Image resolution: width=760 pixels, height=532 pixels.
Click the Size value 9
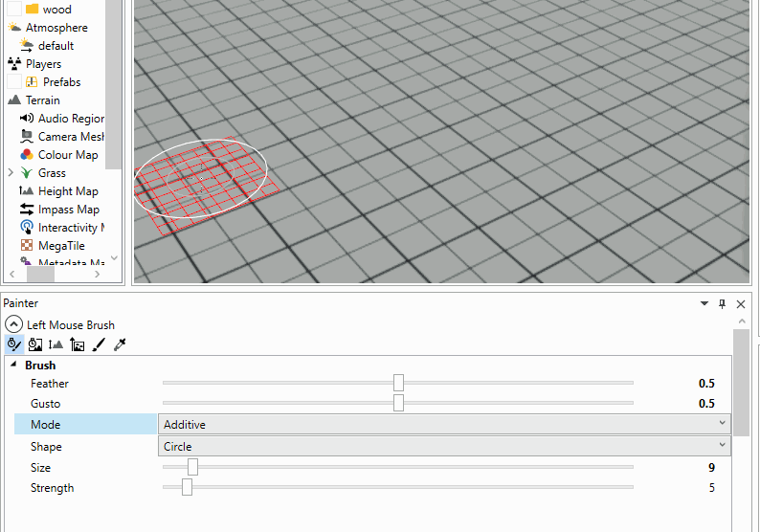pyautogui.click(x=711, y=468)
